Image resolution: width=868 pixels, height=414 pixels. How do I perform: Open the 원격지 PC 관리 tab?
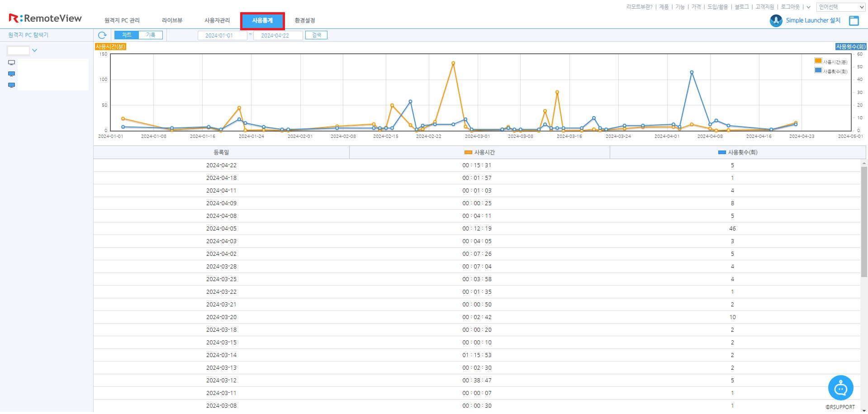click(122, 21)
